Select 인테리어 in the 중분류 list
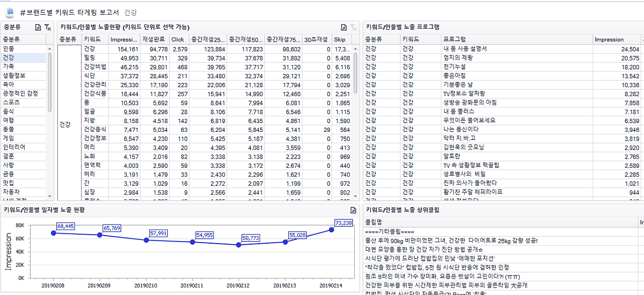This screenshot has width=644, height=295. (x=23, y=147)
